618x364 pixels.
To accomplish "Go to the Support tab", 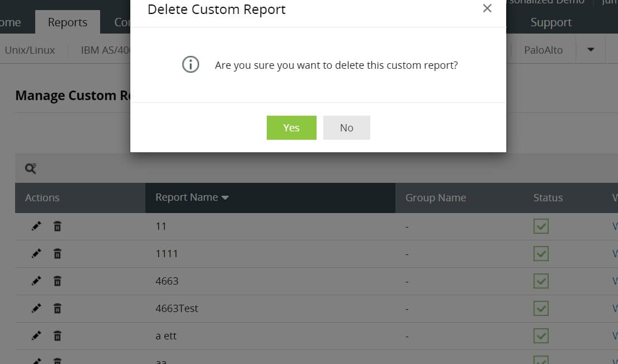I will pos(551,22).
